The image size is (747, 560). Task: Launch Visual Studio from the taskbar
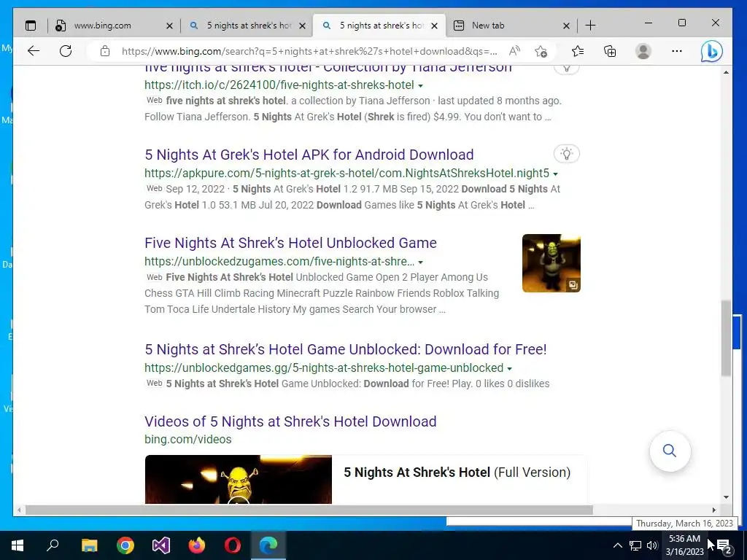coord(161,545)
